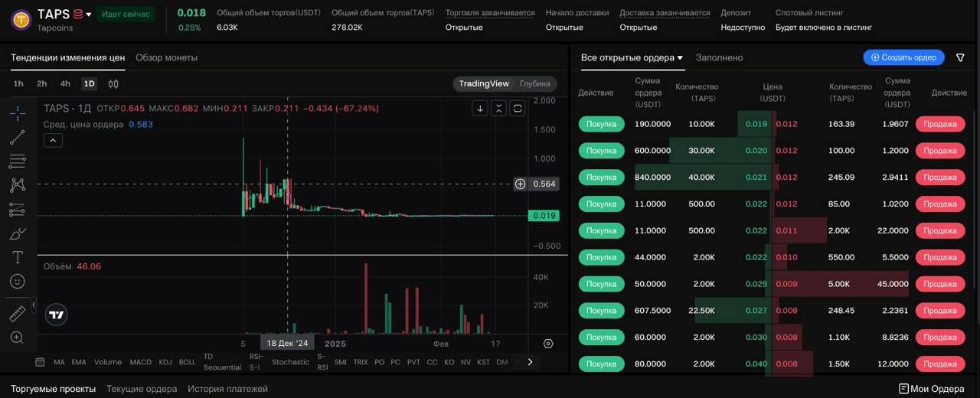This screenshot has height=398, width=980.
Task: Click the Торговля заканчивается underlined label
Action: 490,13
